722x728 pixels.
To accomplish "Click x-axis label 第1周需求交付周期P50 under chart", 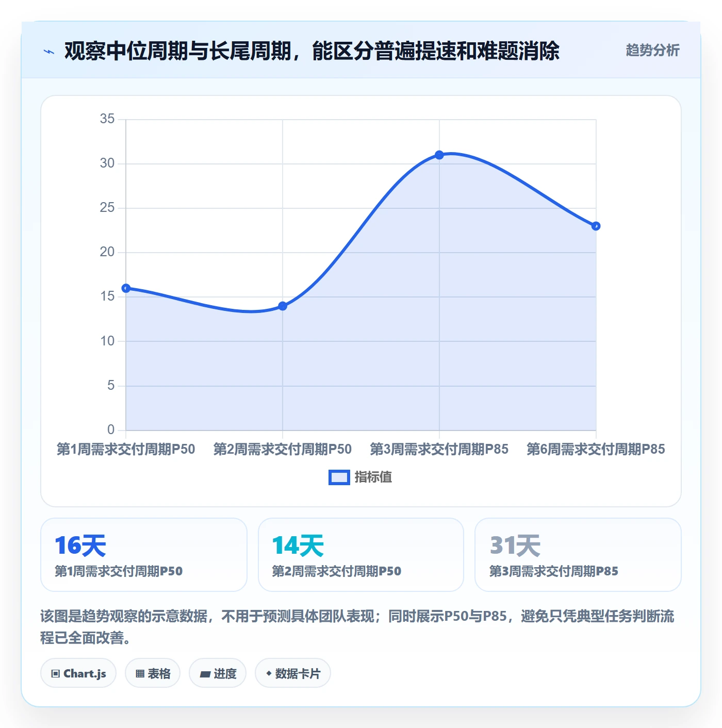I will [126, 449].
